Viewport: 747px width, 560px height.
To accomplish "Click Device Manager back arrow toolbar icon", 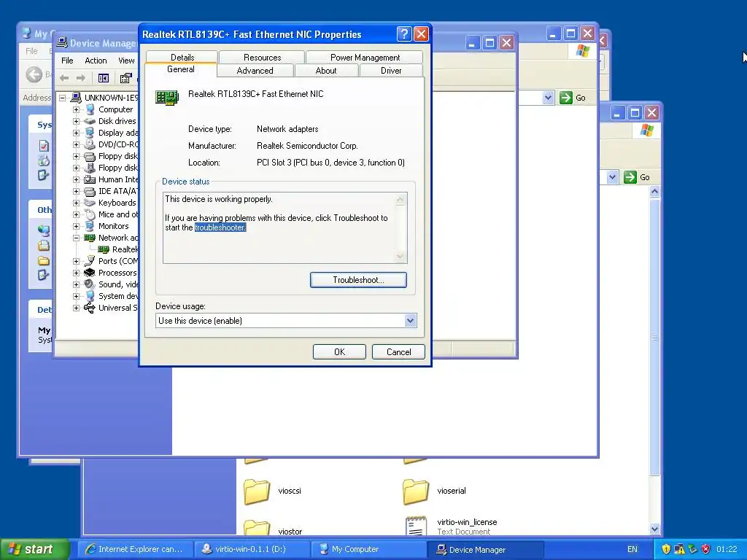I will tap(64, 78).
